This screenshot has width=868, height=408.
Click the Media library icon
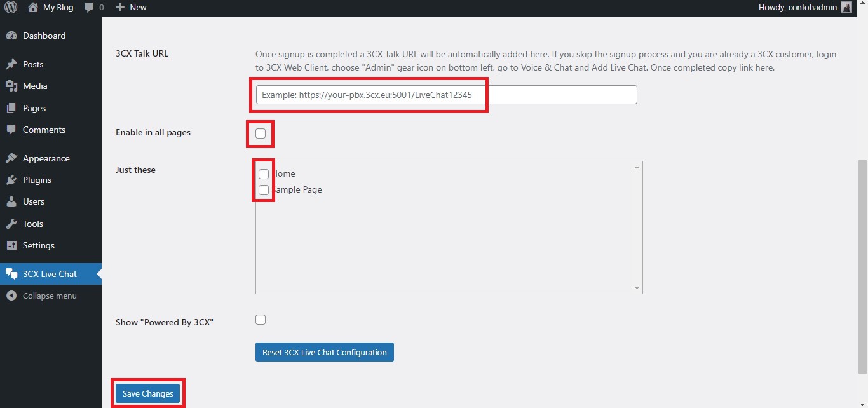click(11, 86)
